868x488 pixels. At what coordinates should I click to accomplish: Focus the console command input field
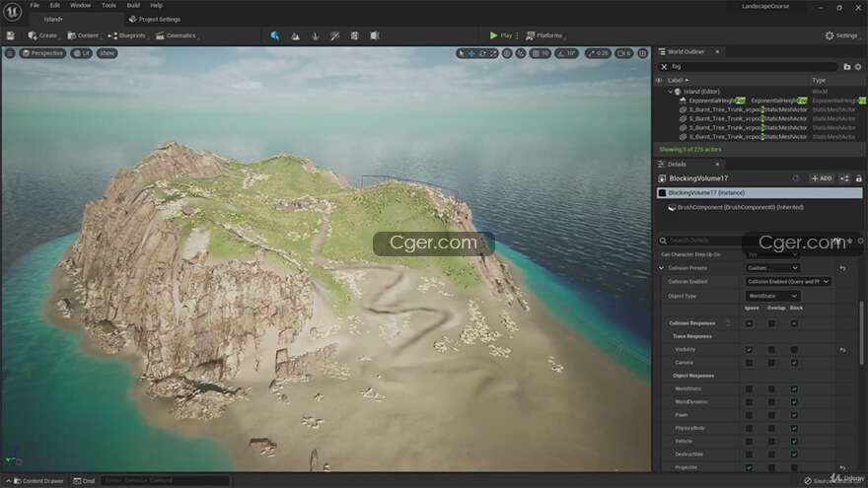tap(165, 481)
